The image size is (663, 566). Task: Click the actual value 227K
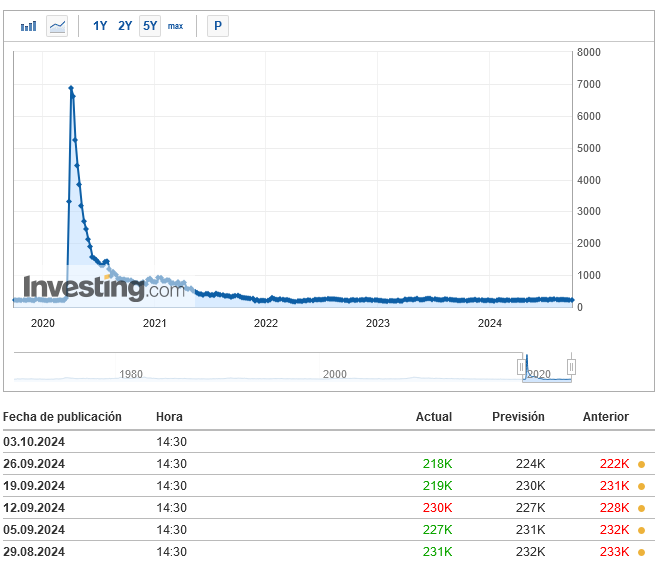tap(438, 530)
